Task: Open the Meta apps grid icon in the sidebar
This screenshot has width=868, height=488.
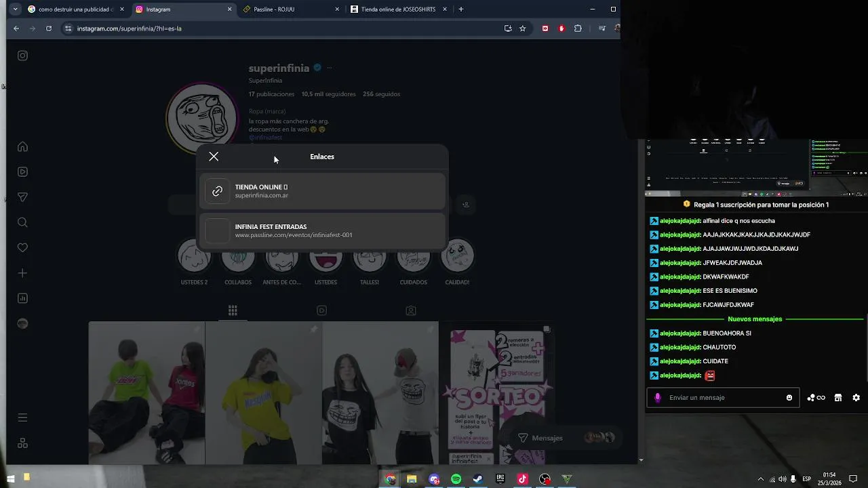Action: tap(22, 443)
